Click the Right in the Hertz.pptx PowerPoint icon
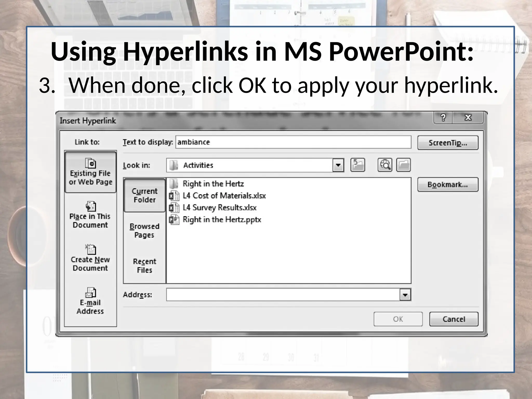This screenshot has width=532, height=399. pyautogui.click(x=174, y=220)
